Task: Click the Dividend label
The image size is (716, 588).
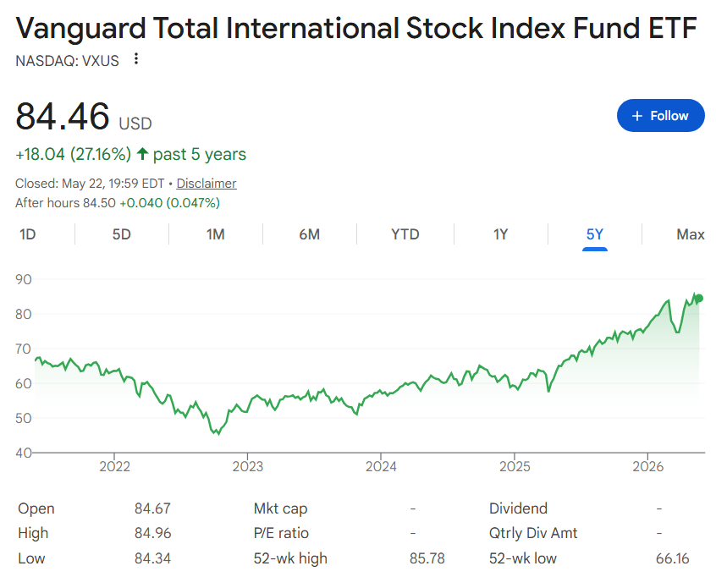Action: [518, 508]
